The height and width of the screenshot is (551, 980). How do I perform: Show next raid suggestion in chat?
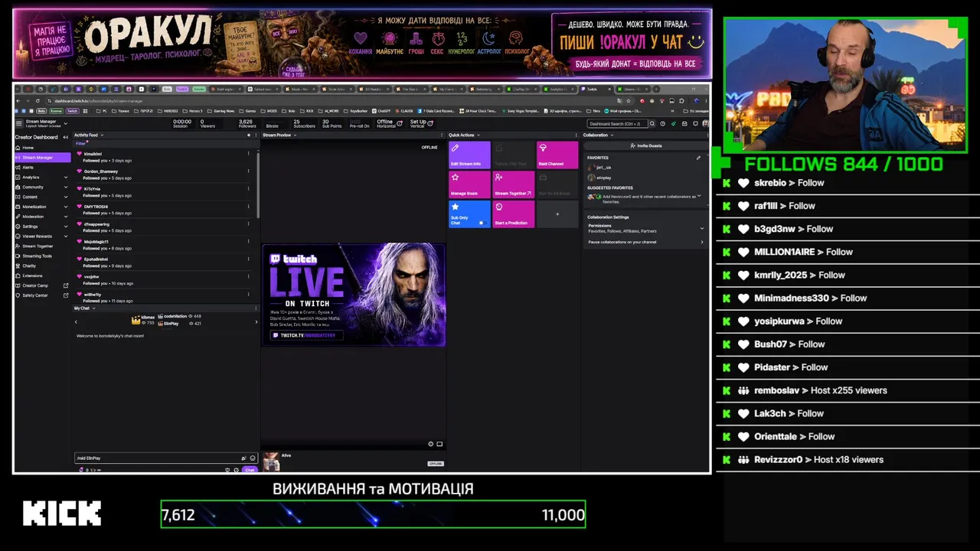pyautogui.click(x=256, y=321)
